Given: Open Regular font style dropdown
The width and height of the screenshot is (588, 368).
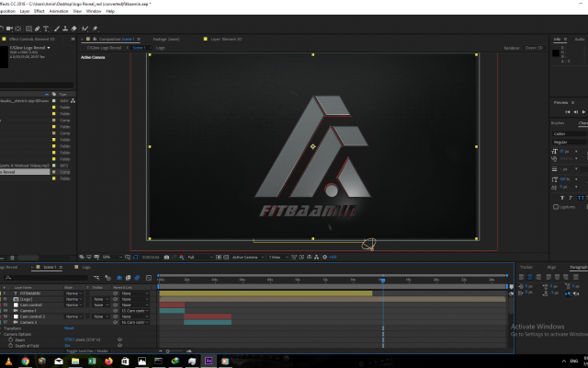Looking at the screenshot, I should [570, 143].
